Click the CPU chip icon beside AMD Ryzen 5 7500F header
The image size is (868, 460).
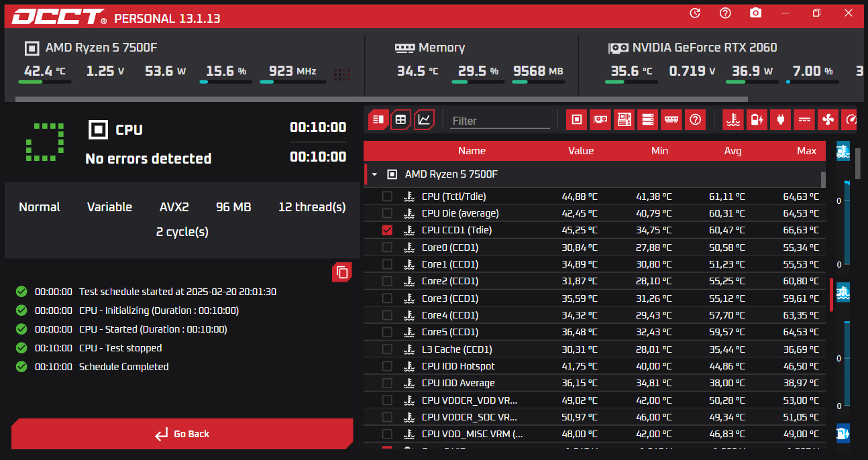pyautogui.click(x=32, y=48)
